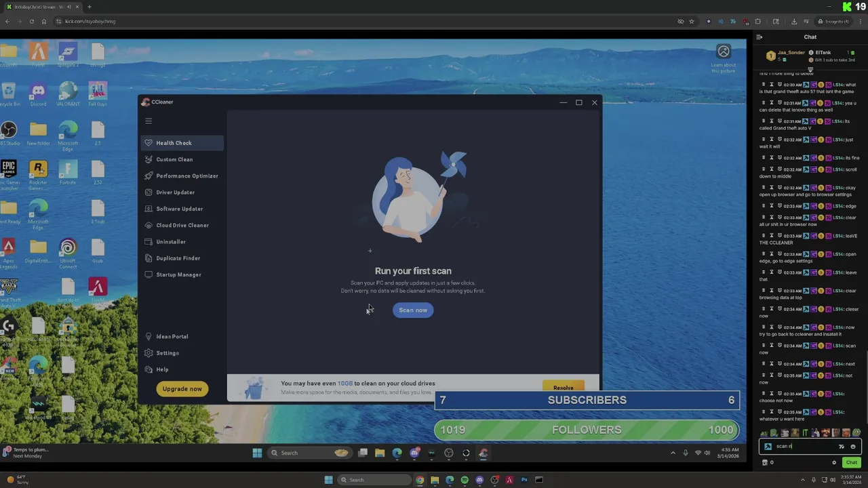Open the streamed Windows Start menu

pyautogui.click(x=257, y=453)
